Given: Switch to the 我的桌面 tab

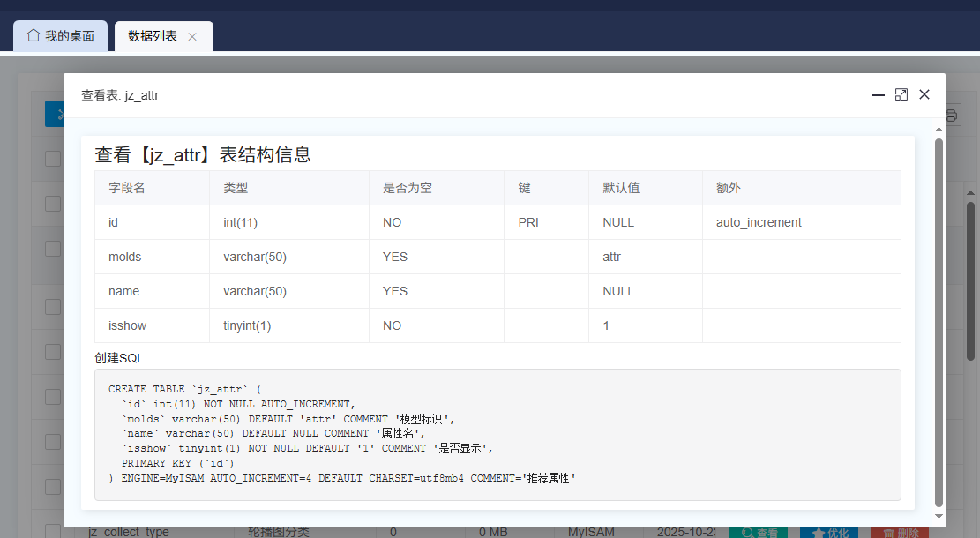Looking at the screenshot, I should click(x=60, y=36).
